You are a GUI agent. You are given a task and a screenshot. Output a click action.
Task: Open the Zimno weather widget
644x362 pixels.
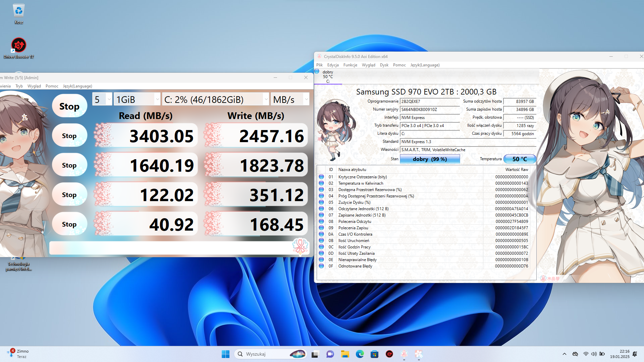(18, 354)
